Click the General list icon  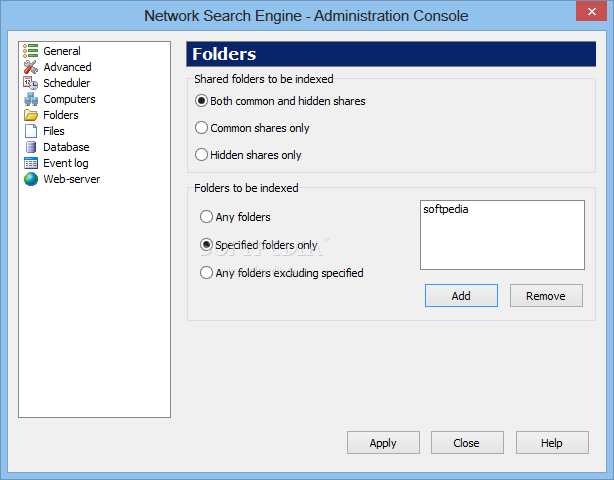[31, 51]
